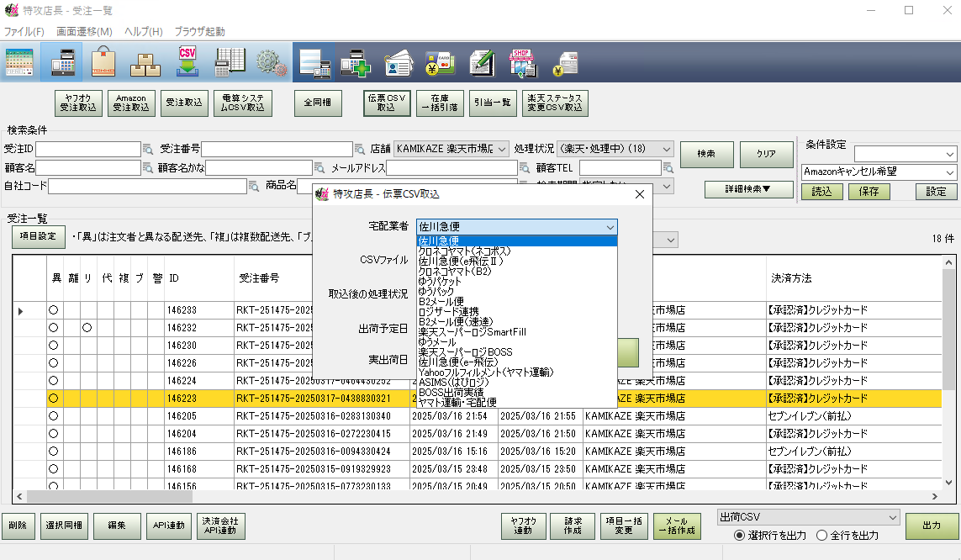
Task: Open the empty 条件設定 dropdown
Action: pyautogui.click(x=906, y=153)
